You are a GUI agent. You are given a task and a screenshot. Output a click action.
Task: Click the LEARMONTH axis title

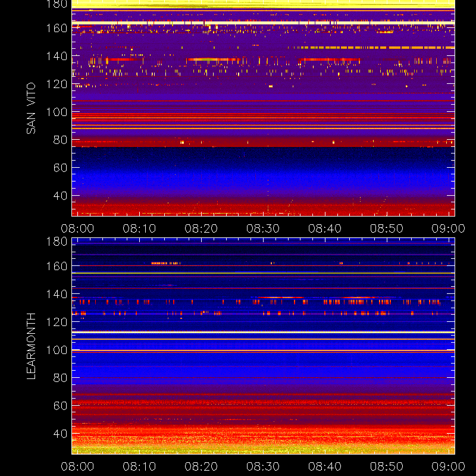coord(31,346)
